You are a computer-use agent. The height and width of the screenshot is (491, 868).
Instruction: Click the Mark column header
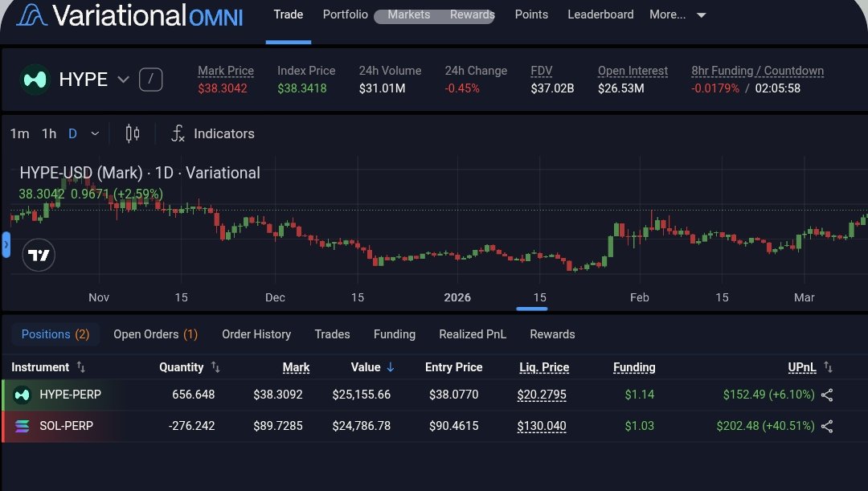click(x=296, y=367)
